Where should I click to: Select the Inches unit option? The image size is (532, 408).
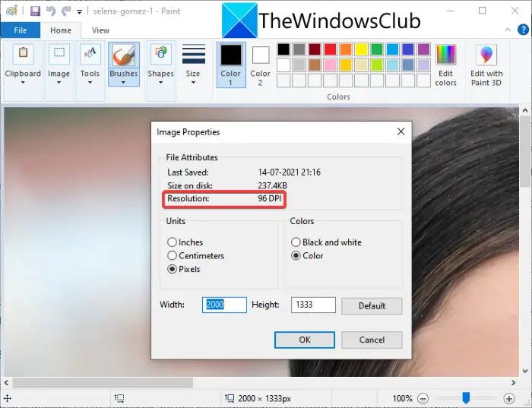173,242
